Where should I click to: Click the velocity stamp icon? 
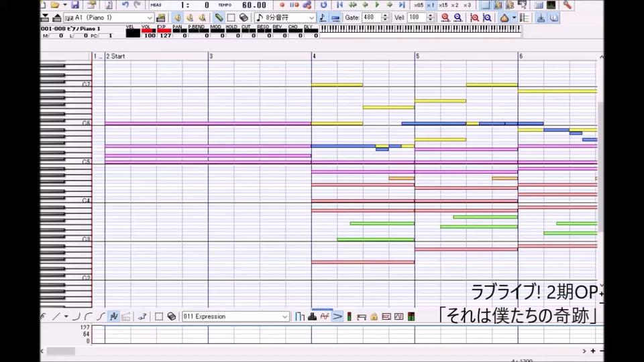(x=312, y=316)
